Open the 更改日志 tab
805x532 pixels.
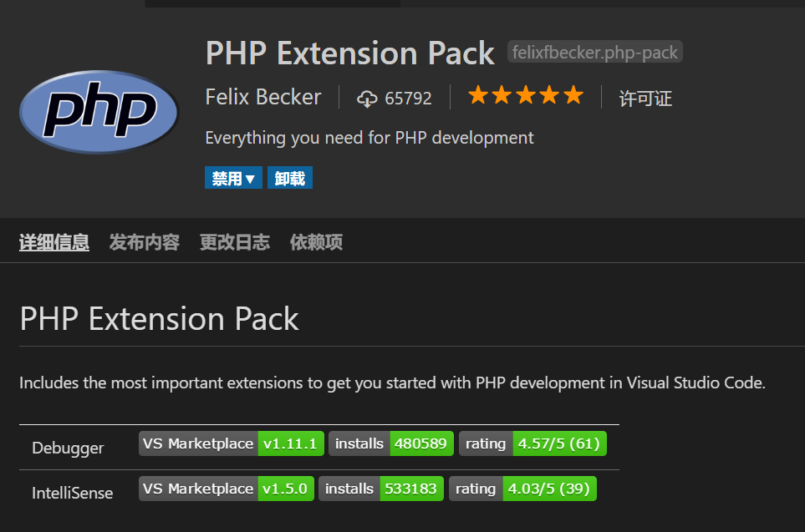pyautogui.click(x=235, y=242)
